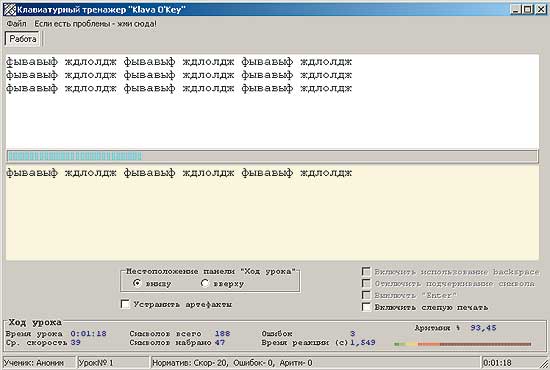Click the lesson progress bar
550x370 pixels.
click(272, 156)
